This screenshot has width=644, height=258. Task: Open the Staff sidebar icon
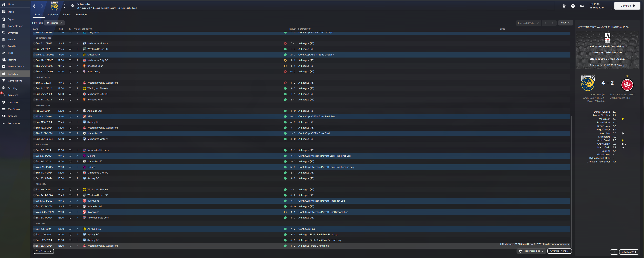tap(4, 53)
